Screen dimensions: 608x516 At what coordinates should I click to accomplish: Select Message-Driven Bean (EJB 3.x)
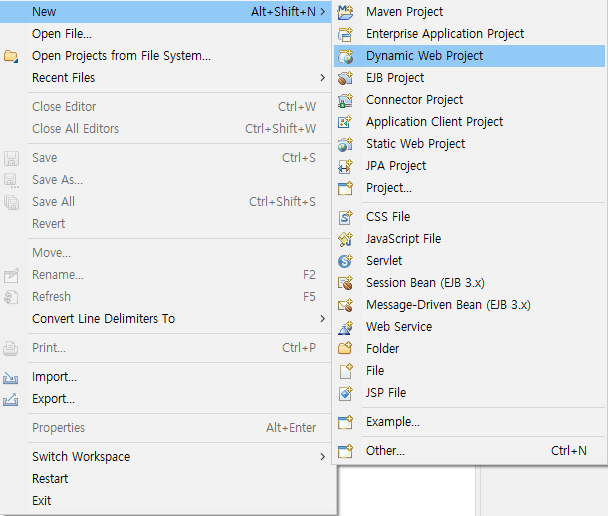(469, 305)
